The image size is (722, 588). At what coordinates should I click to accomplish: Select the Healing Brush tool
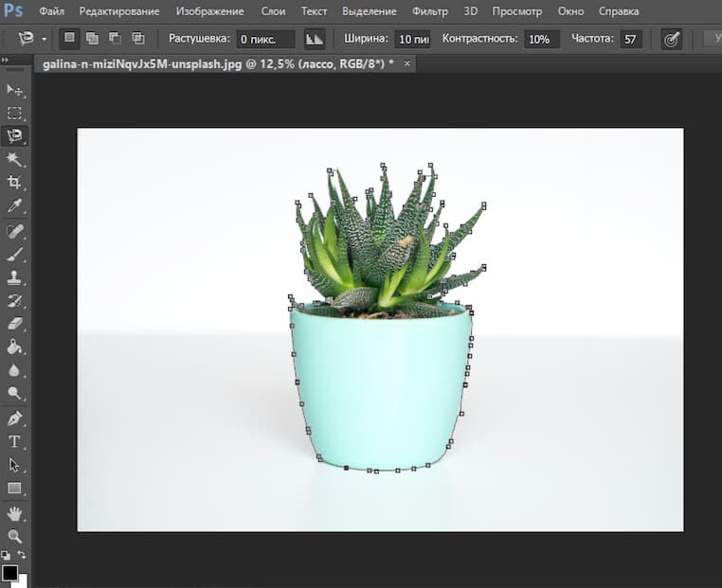pos(14,231)
